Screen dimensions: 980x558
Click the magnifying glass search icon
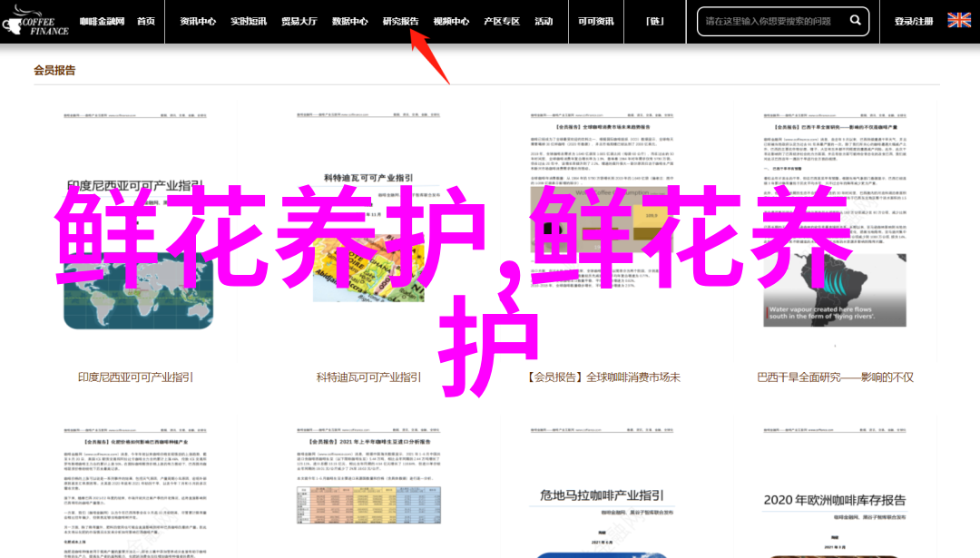[855, 21]
